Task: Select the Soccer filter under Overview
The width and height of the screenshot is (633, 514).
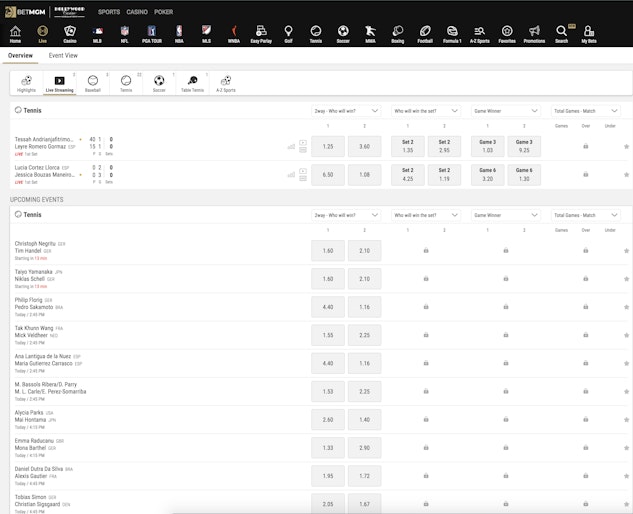Action: (159, 82)
